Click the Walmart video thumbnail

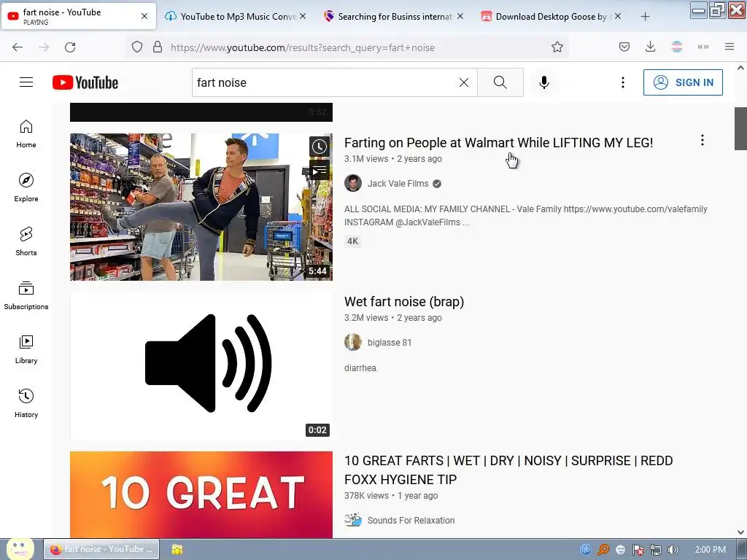(x=201, y=206)
